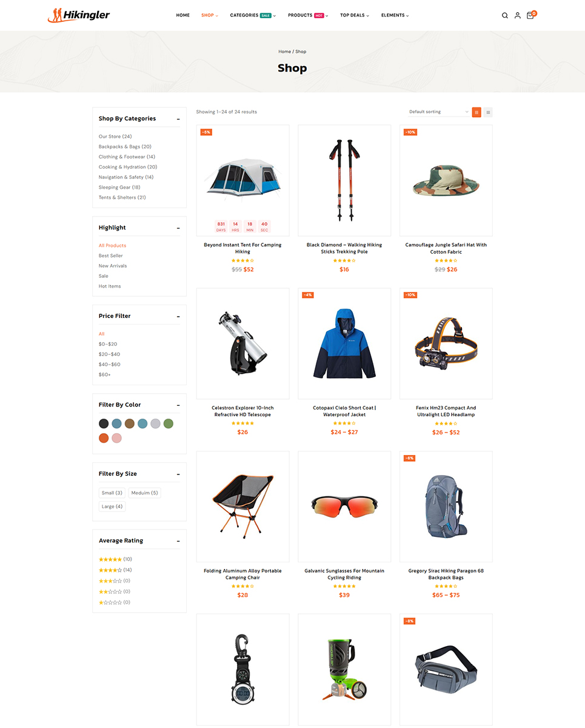This screenshot has width=585, height=728.
Task: Select the $20–$40 price range
Action: [x=110, y=354]
